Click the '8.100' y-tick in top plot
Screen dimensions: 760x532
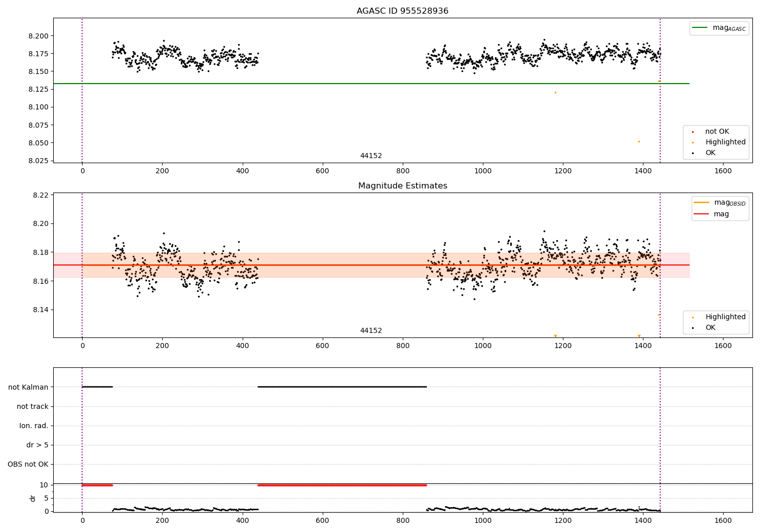pyautogui.click(x=39, y=107)
